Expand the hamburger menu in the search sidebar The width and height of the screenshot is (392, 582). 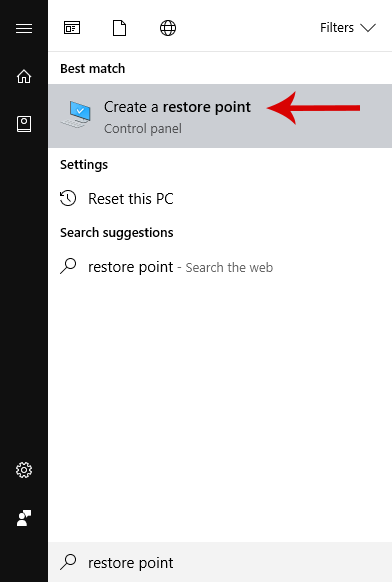pyautogui.click(x=24, y=28)
